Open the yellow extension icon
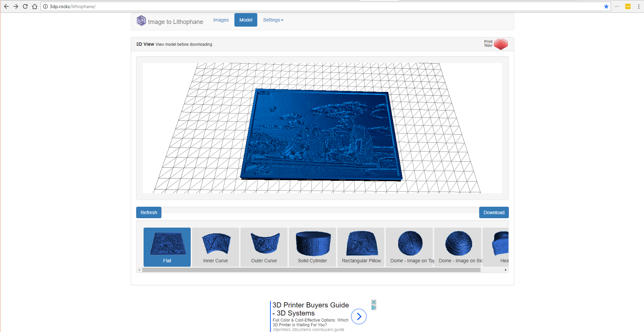This screenshot has width=644, height=332. click(628, 6)
